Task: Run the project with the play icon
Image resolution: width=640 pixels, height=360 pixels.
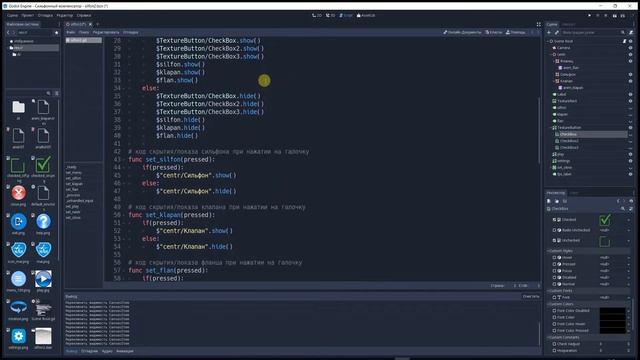Action: (x=589, y=16)
